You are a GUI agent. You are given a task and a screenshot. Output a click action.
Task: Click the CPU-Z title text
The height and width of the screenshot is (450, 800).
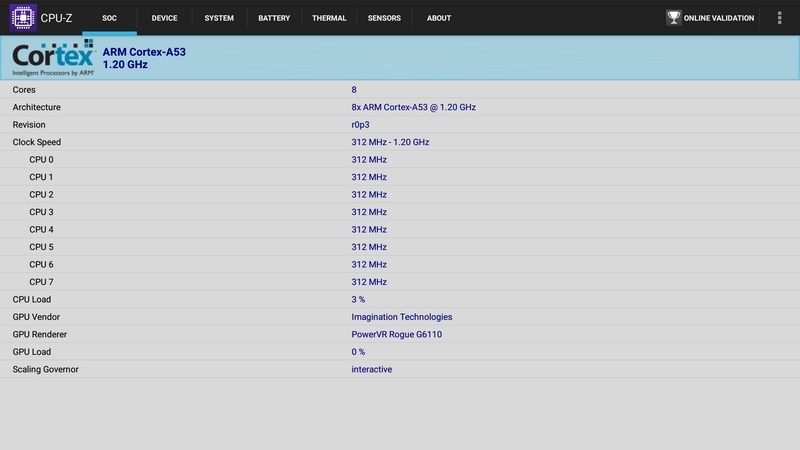pyautogui.click(x=56, y=18)
